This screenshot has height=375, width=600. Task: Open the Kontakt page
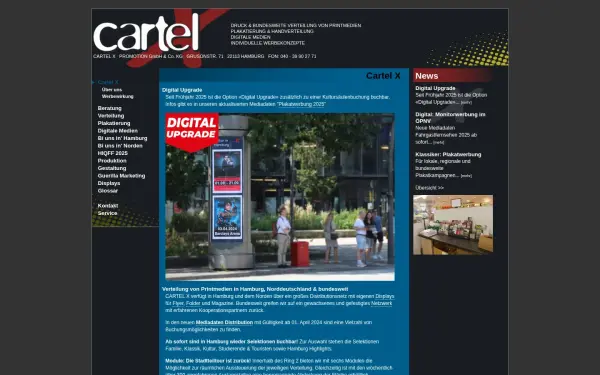pyautogui.click(x=108, y=206)
